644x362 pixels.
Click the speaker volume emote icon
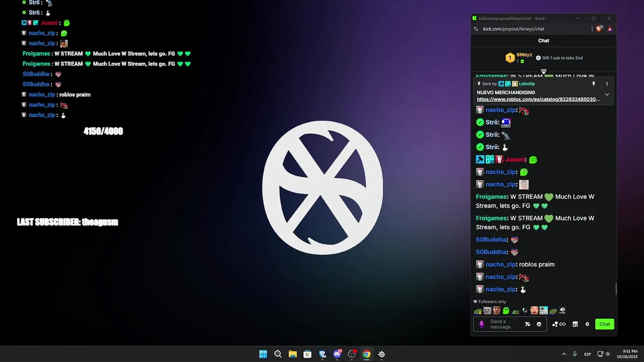pos(562,311)
